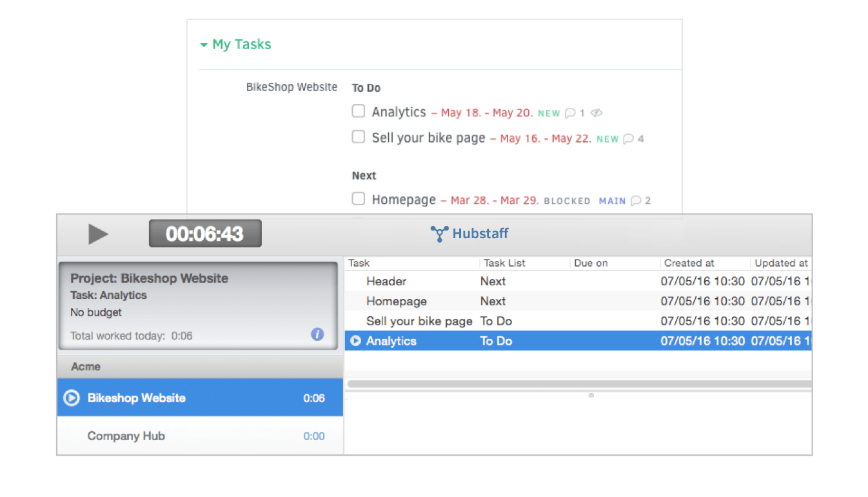The width and height of the screenshot is (868, 497).
Task: Click the MAIN tag on Homepage task
Action: 612,201
